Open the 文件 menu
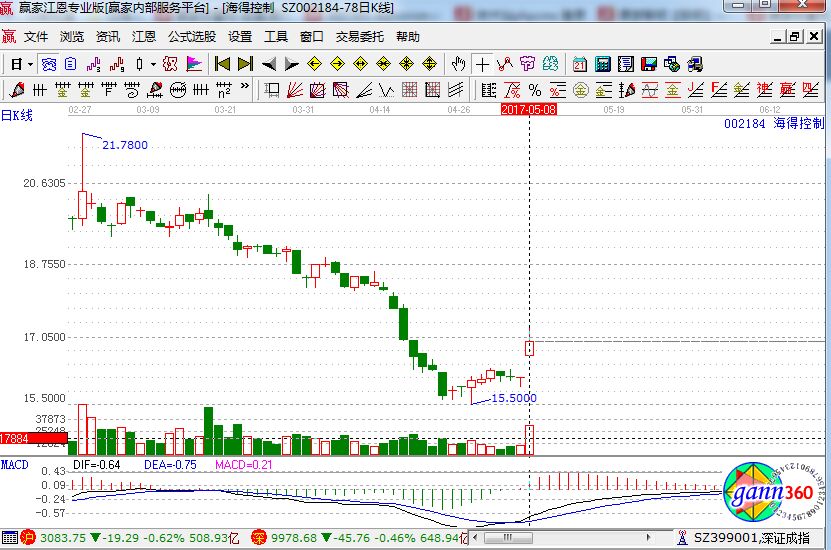 pos(36,37)
